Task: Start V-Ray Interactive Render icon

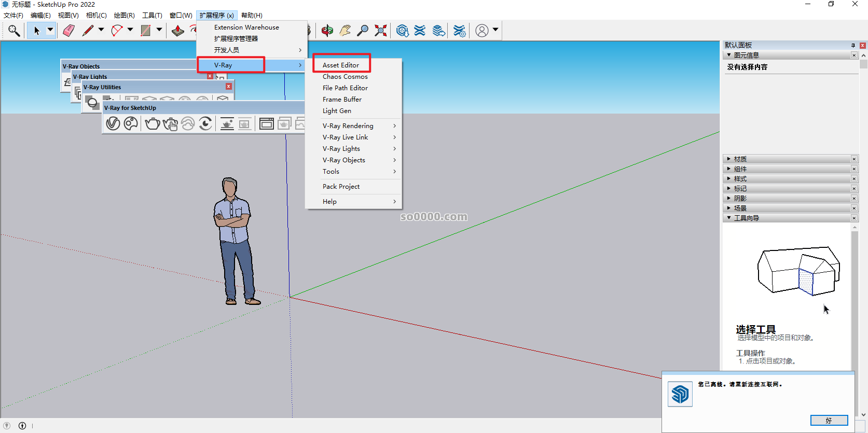Action: coord(170,123)
